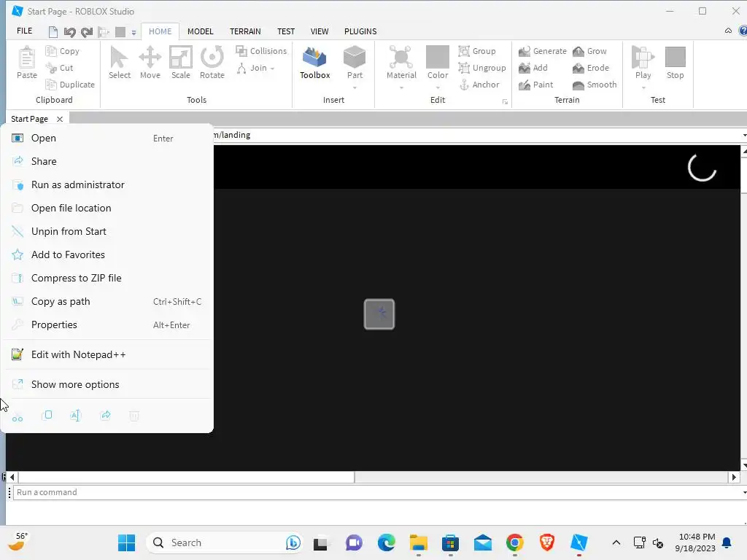
Task: Open File Explorer from the taskbar
Action: 418,542
